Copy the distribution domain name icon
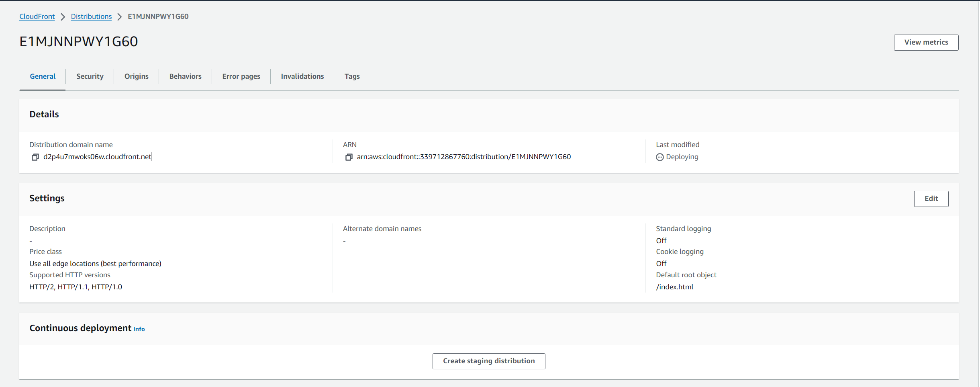980x387 pixels. (x=35, y=157)
